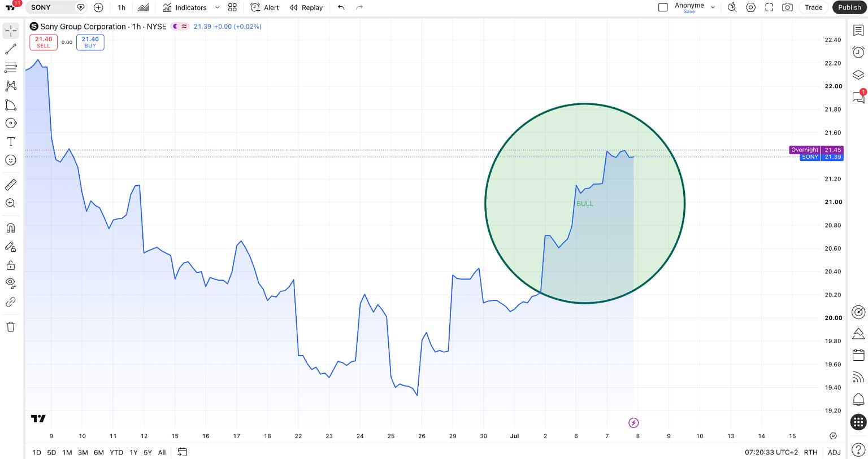Hide all drawings with eye icon
This screenshot has width=868, height=459.
(11, 283)
